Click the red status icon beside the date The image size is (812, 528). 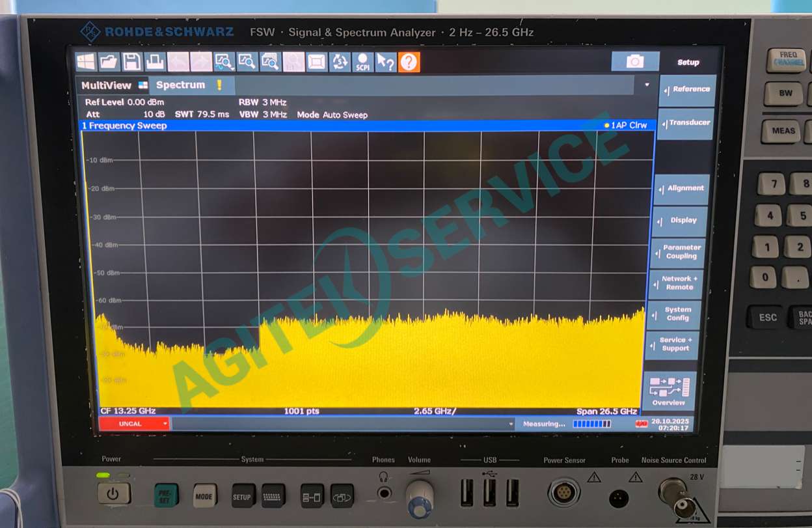642,424
